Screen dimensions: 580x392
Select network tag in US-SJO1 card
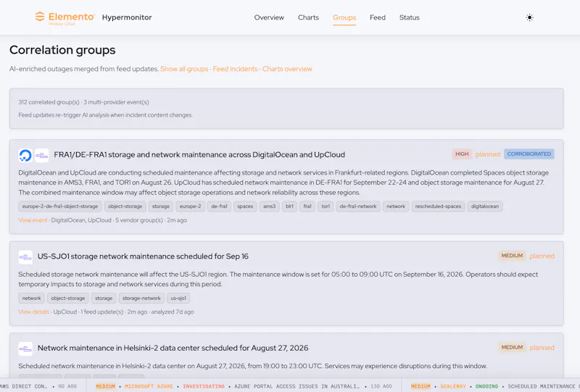[x=31, y=298]
